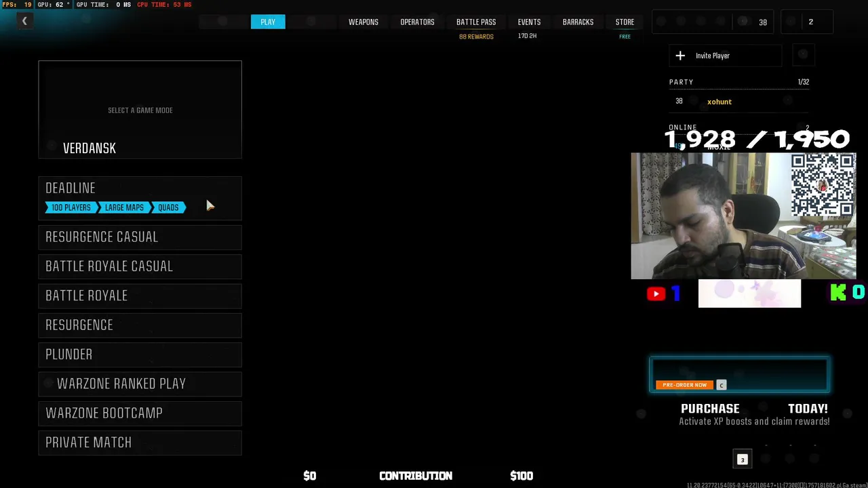Image resolution: width=868 pixels, height=488 pixels.
Task: Click the PRE-ORDER NOW button
Action: click(x=685, y=385)
